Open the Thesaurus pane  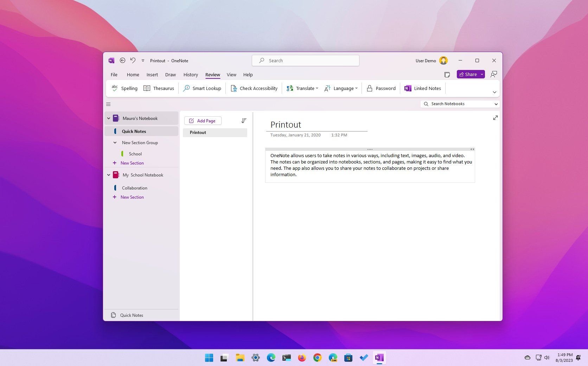coord(159,88)
